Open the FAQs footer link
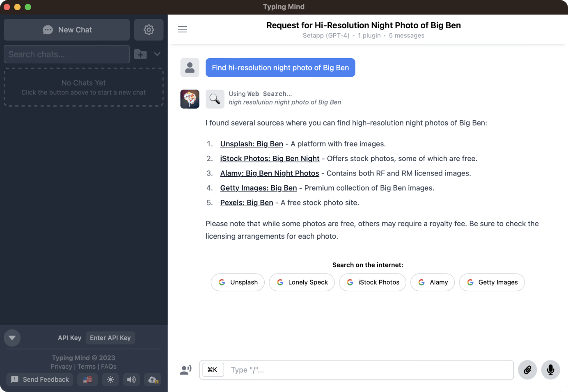Image resolution: width=568 pixels, height=392 pixels. click(109, 367)
